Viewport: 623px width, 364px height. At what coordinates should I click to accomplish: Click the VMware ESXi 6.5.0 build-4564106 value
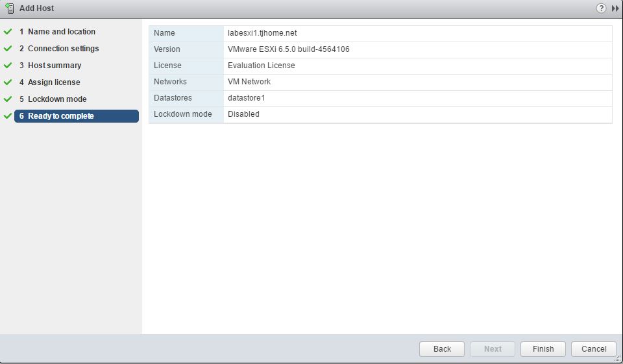click(x=288, y=49)
